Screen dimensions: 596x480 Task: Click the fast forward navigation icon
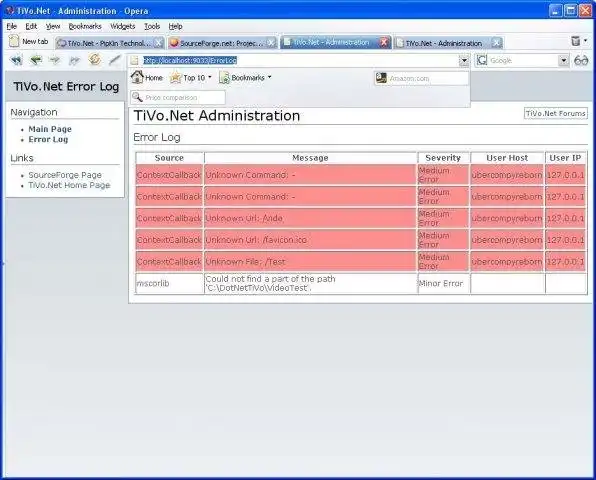[74, 60]
